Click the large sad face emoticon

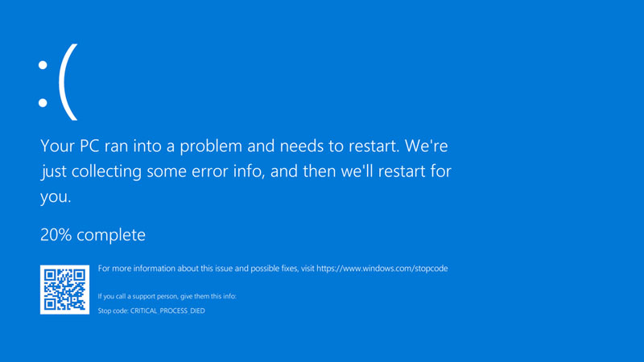tap(58, 82)
